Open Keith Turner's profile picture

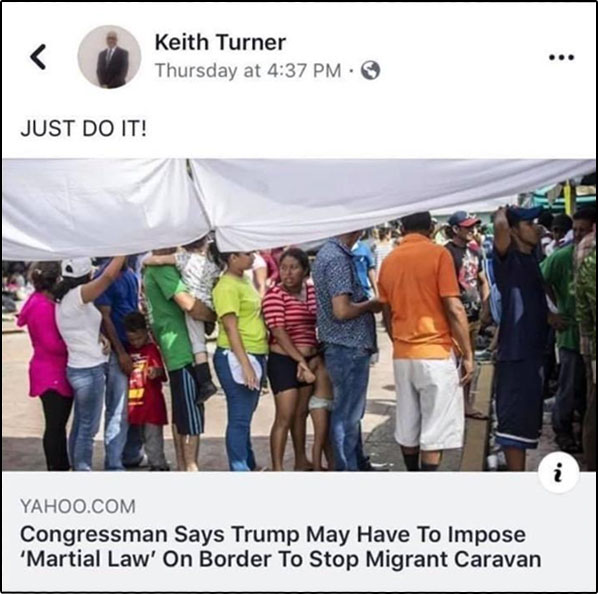[x=109, y=57]
